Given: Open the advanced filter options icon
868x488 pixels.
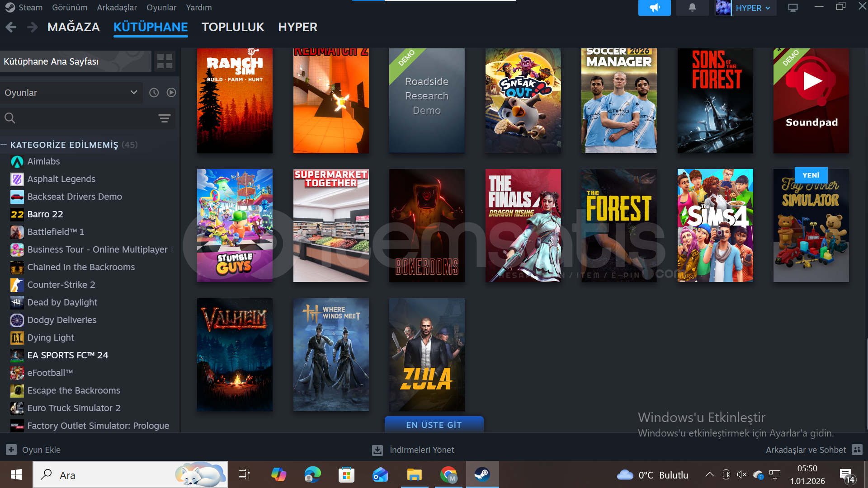Looking at the screenshot, I should 164,118.
